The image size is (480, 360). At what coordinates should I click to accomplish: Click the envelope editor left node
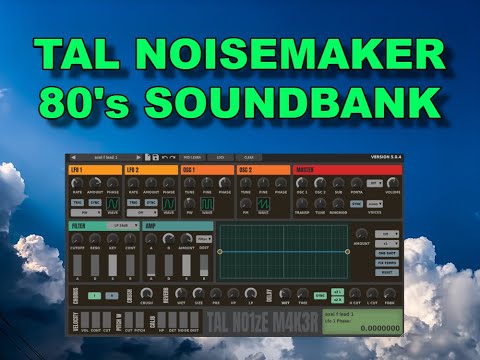click(220, 252)
